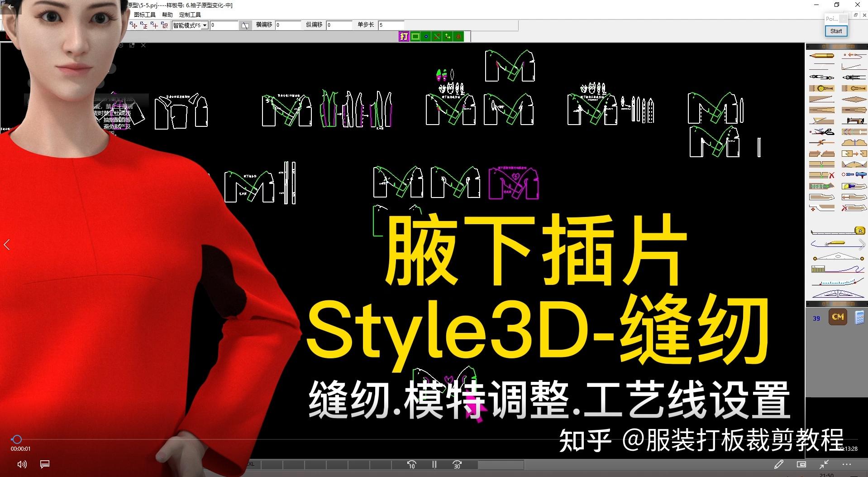This screenshot has width=868, height=477.
Task: Select the TEXT labeling tool
Action: 820,185
